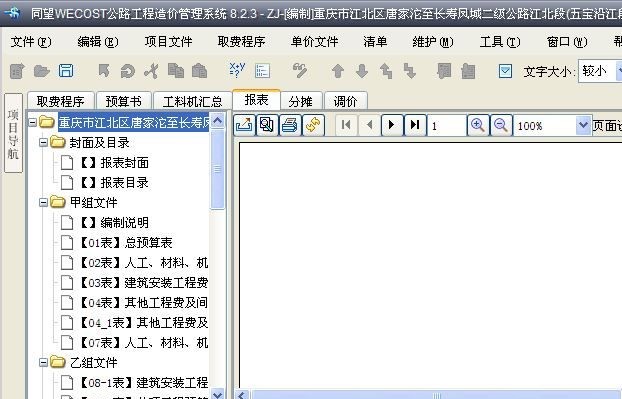Collapse the 乙组文件 folder
This screenshot has height=399, width=622.
click(43, 362)
